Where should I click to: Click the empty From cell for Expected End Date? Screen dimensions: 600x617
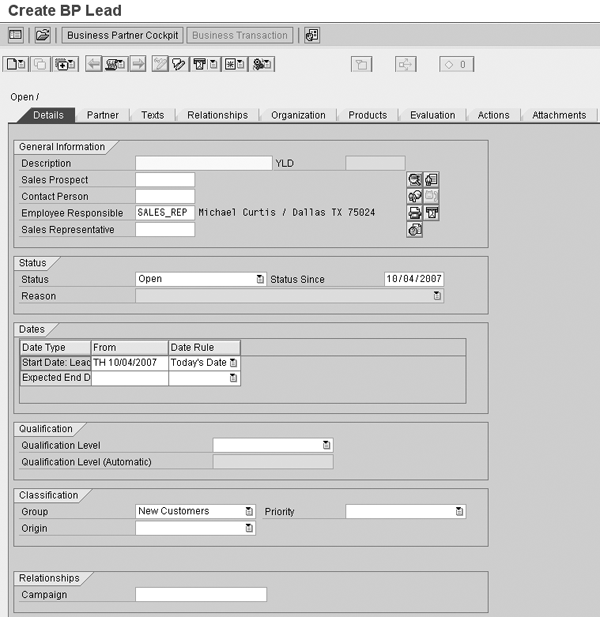pyautogui.click(x=130, y=378)
